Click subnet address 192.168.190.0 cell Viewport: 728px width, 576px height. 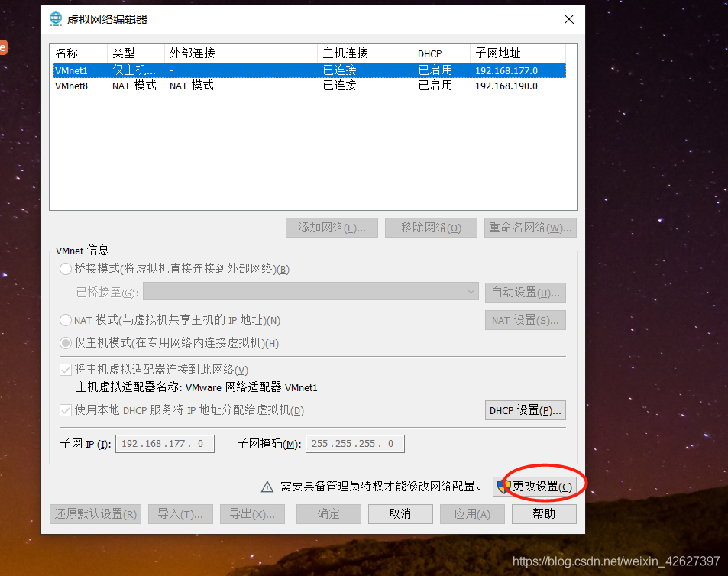(506, 86)
